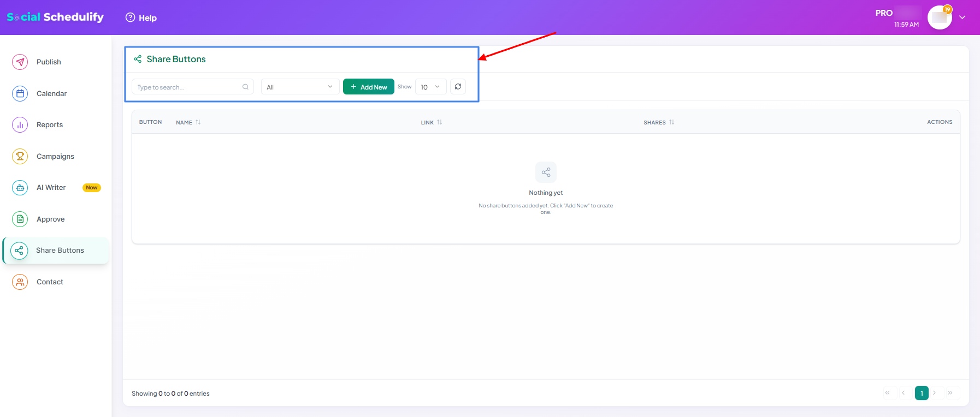Select the Share Buttons sidebar icon

pos(19,251)
